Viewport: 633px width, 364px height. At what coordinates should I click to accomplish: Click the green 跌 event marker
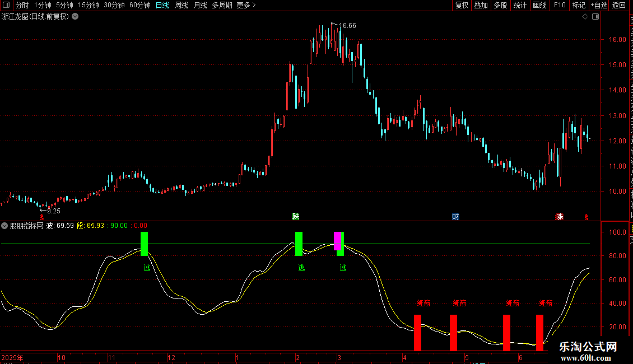pyautogui.click(x=296, y=217)
